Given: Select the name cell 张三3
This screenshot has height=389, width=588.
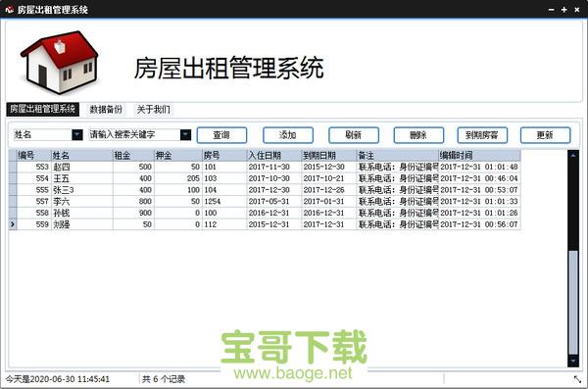Looking at the screenshot, I should tap(81, 190).
